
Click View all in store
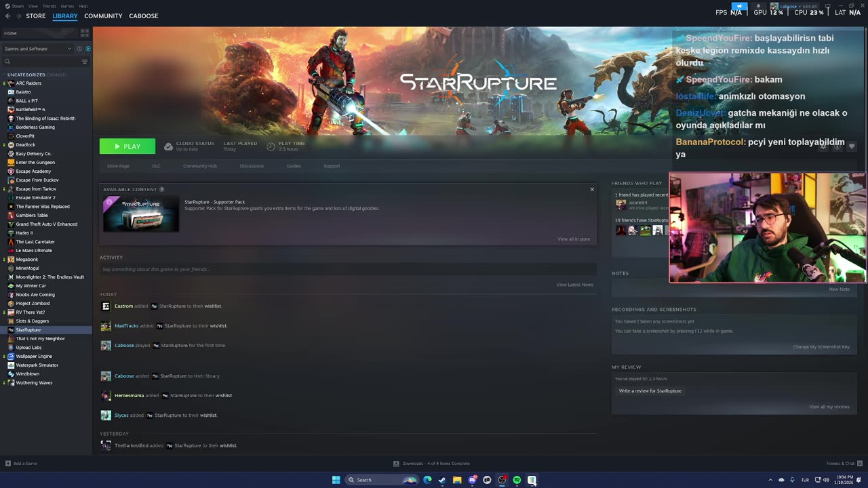574,239
